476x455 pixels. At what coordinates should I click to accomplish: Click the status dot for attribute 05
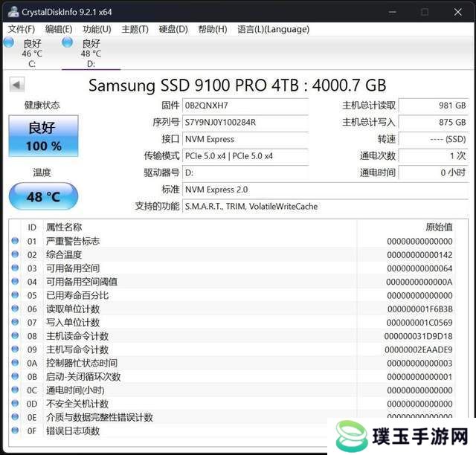tap(15, 294)
